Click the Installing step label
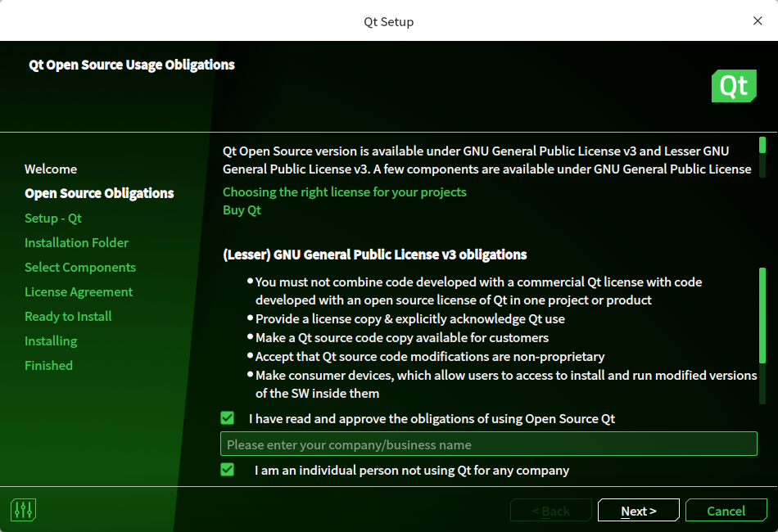The width and height of the screenshot is (778, 532). pos(51,340)
